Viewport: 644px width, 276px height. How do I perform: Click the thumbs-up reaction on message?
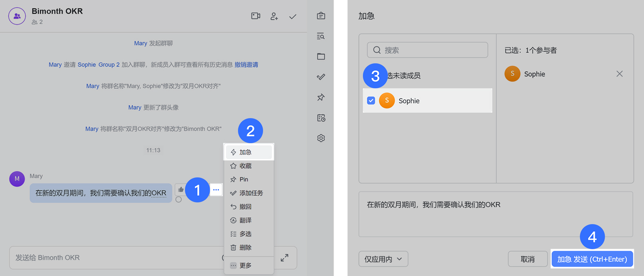[x=181, y=190]
